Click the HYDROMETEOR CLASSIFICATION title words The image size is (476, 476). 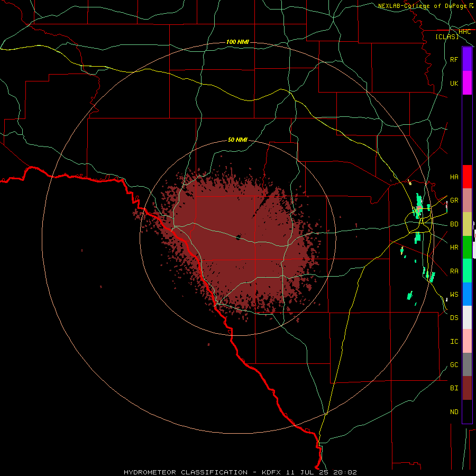click(x=186, y=472)
